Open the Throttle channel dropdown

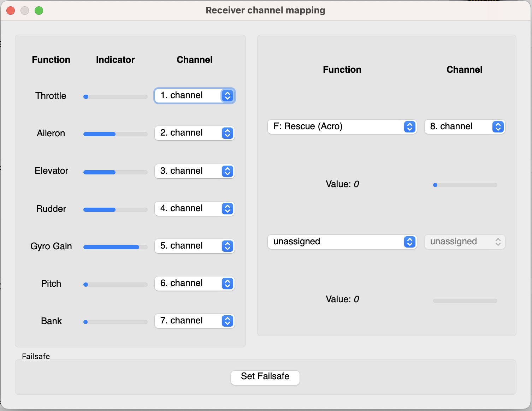coord(194,96)
